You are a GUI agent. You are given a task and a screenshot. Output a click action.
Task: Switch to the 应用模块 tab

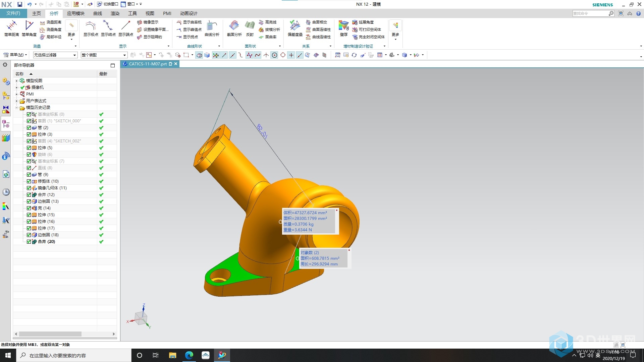click(x=76, y=13)
